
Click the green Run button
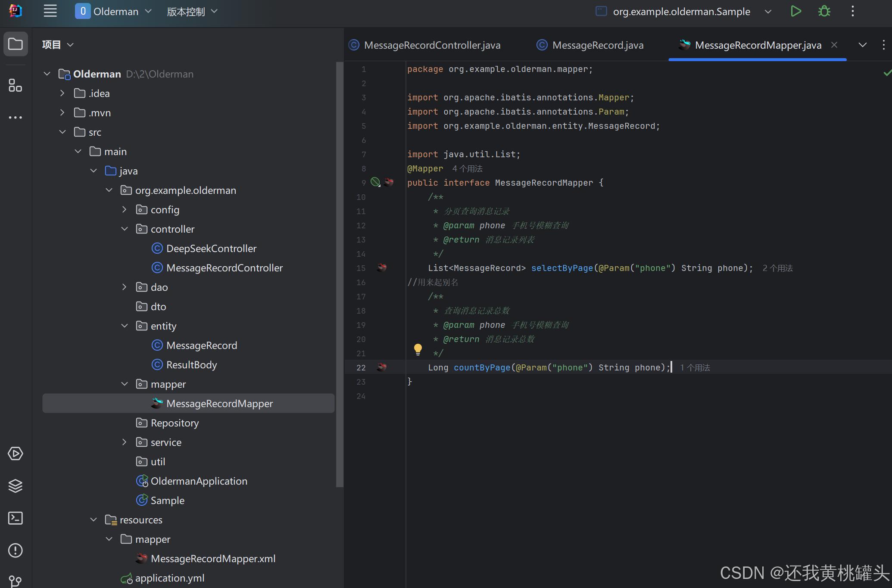coord(795,12)
